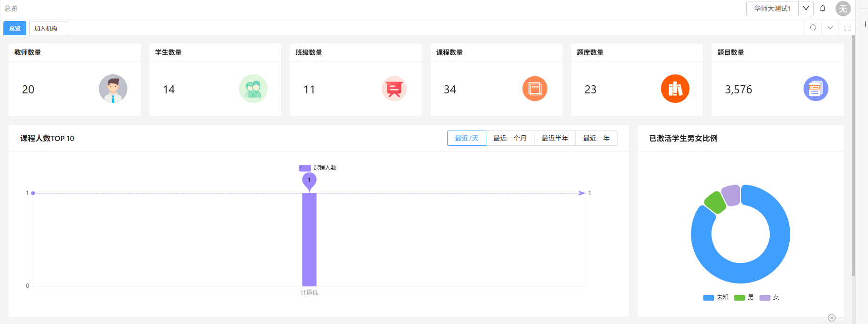Expand the tab options chevron
The height and width of the screenshot is (324, 868).
[830, 28]
